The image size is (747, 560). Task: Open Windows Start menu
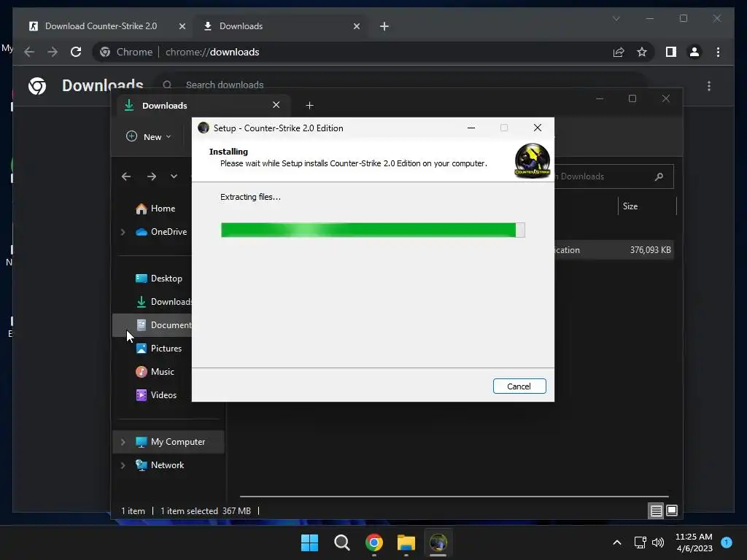point(309,542)
